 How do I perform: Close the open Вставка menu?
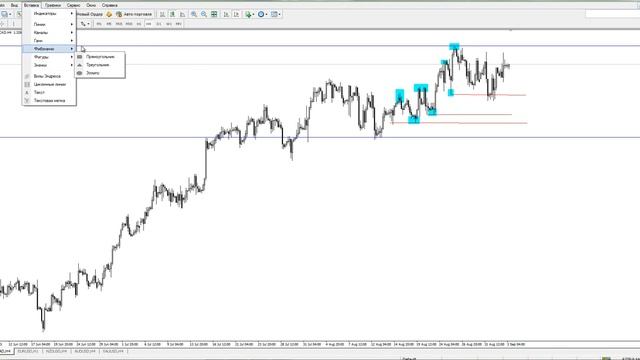coord(31,5)
